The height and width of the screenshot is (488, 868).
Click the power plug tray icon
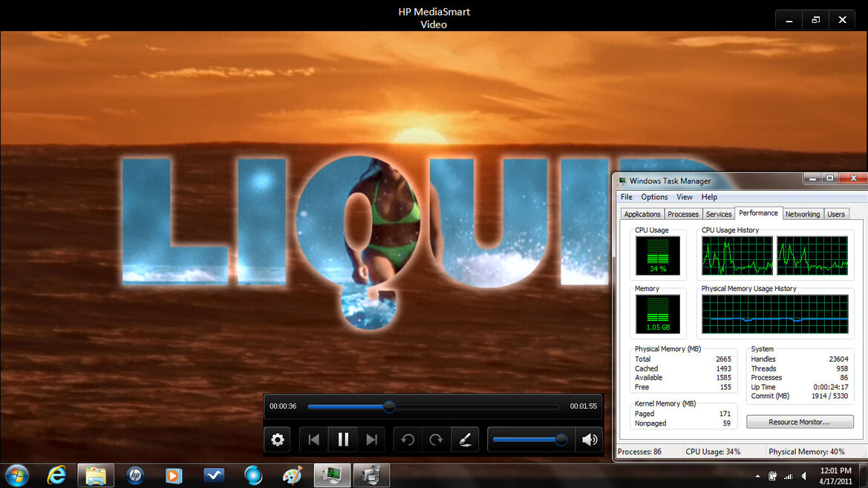(x=773, y=476)
